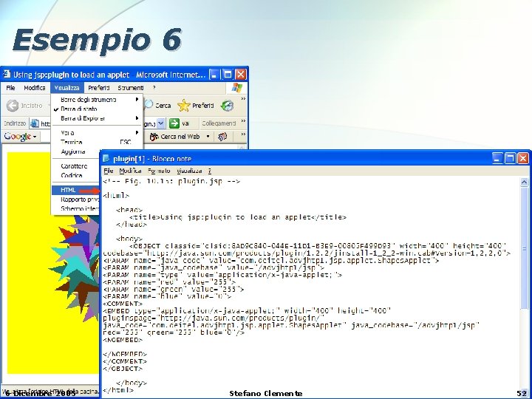Click the green Media icon in toolbar
Viewport: 532px width, 399px height.
click(227, 106)
